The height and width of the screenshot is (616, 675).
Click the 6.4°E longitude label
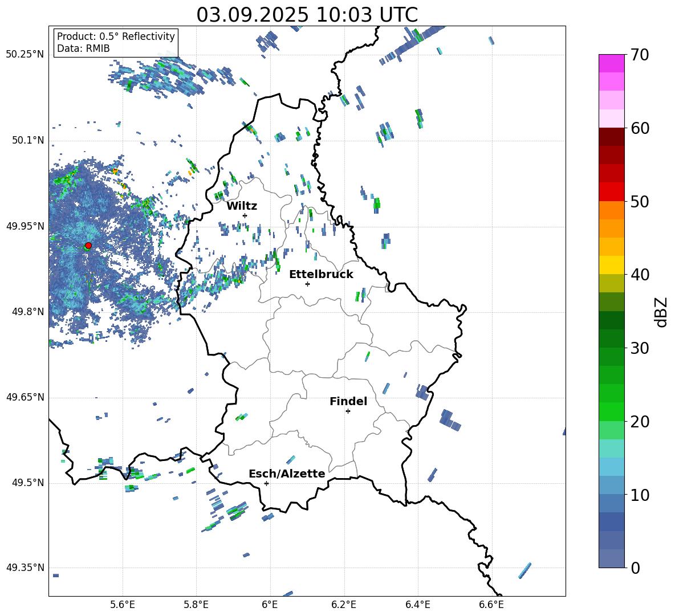click(x=417, y=605)
